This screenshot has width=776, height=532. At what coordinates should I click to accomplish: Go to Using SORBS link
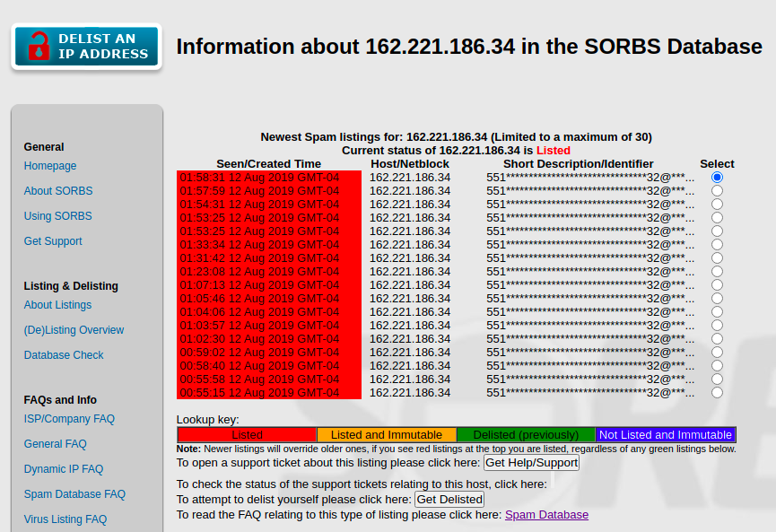(58, 216)
